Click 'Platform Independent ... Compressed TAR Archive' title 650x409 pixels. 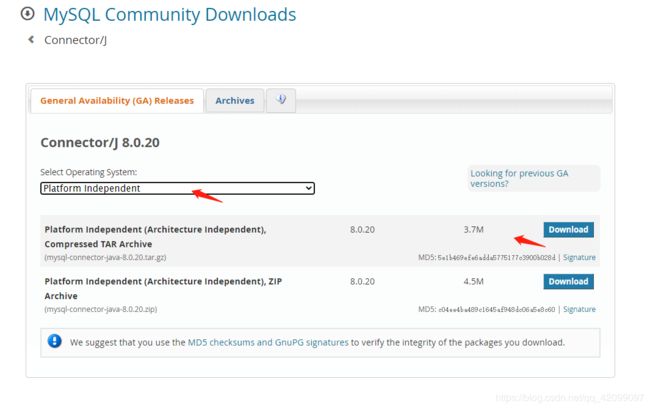point(155,237)
